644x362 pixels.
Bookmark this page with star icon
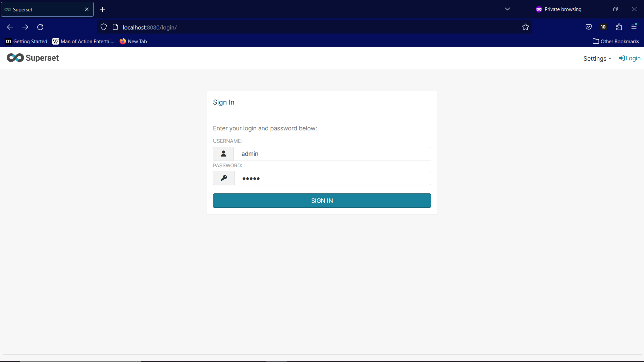(x=525, y=27)
